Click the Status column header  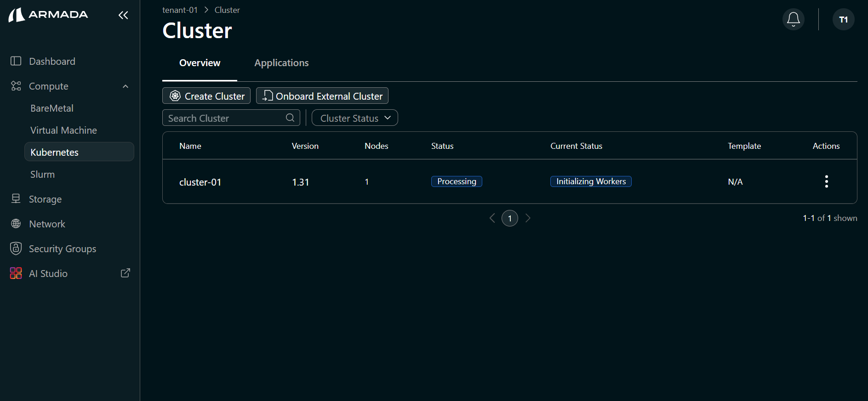click(442, 146)
